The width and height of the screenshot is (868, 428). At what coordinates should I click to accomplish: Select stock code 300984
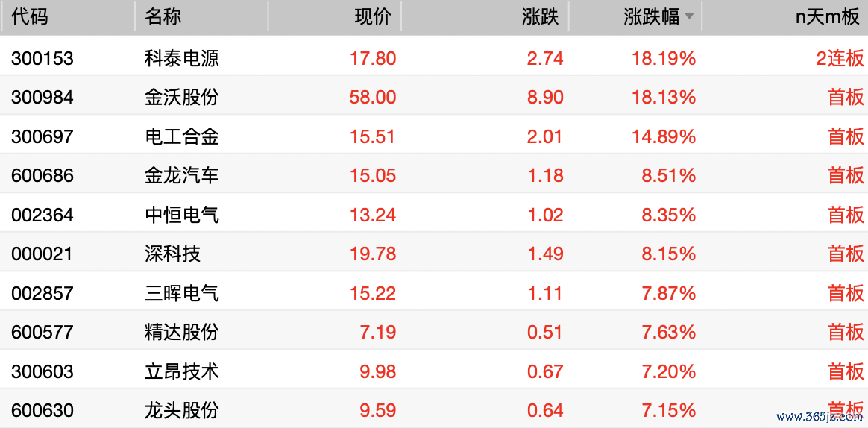click(42, 98)
